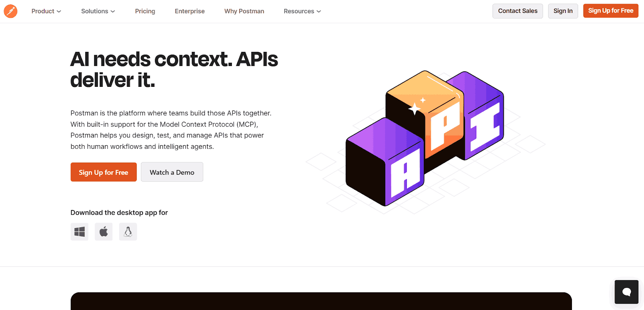This screenshot has width=644, height=310.
Task: Open the Resources dropdown menu
Action: (302, 11)
